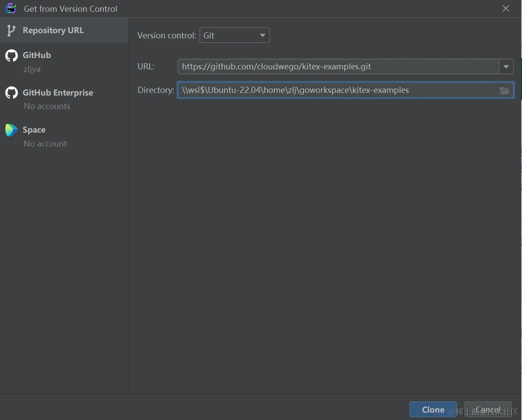Click the 'Directory:' label
522x420 pixels.
tap(156, 90)
